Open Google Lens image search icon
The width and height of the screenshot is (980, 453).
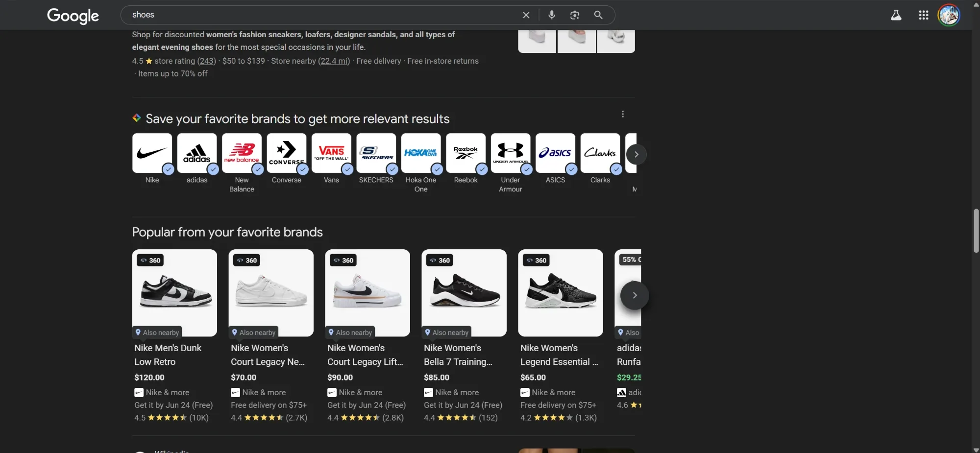pyautogui.click(x=575, y=15)
